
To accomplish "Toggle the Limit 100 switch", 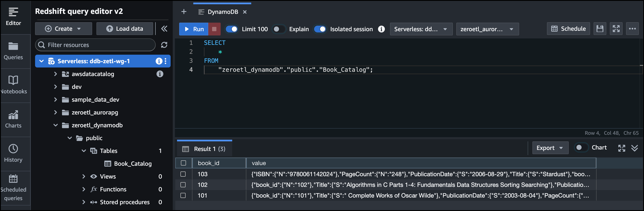I will (x=232, y=29).
